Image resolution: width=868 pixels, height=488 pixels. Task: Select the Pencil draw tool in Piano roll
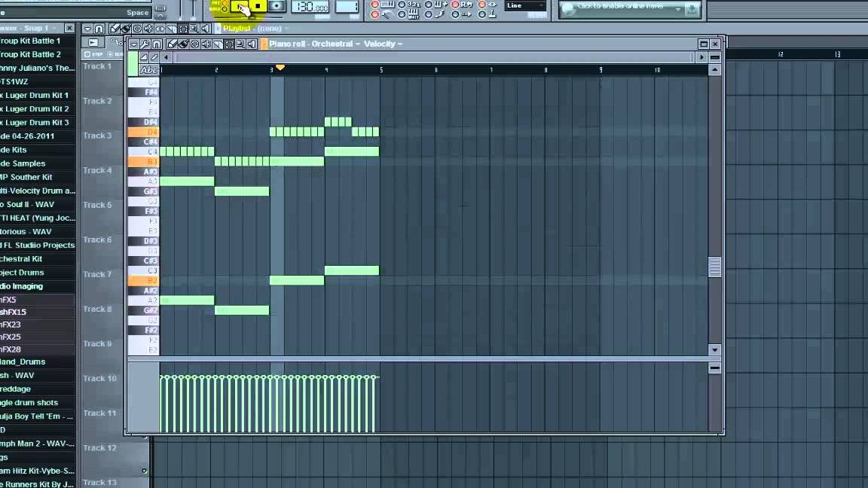click(x=171, y=44)
